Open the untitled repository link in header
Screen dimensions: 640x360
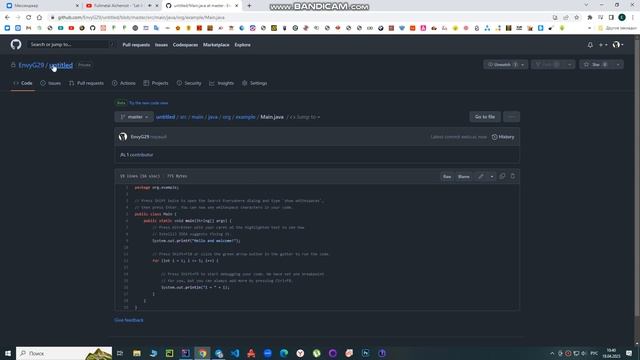click(x=61, y=65)
